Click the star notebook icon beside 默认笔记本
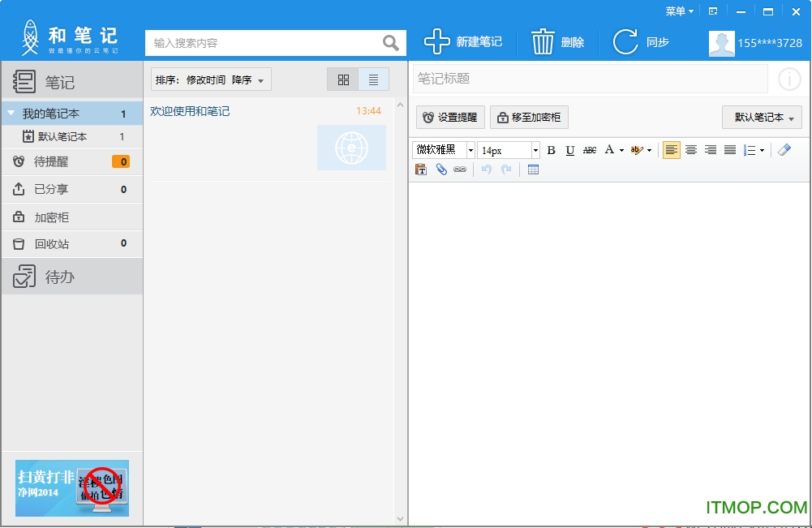Viewport: 812px width, 528px height. coord(28,136)
